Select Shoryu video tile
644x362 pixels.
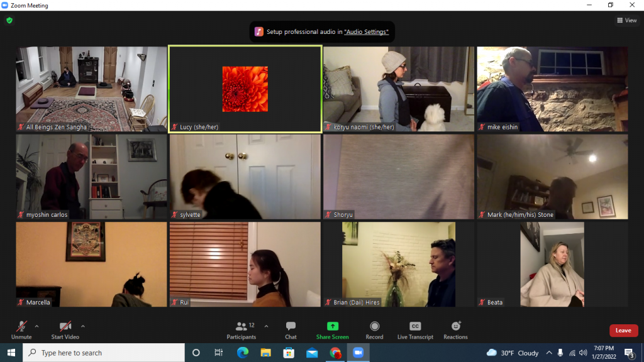(398, 177)
